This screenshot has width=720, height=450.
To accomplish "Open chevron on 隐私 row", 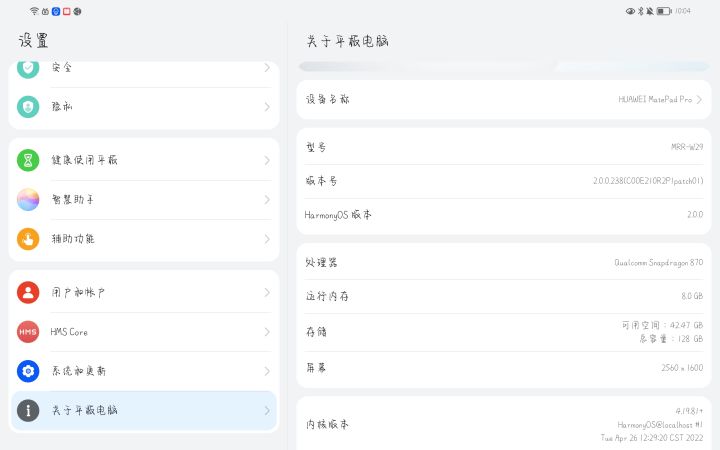I will coord(267,107).
